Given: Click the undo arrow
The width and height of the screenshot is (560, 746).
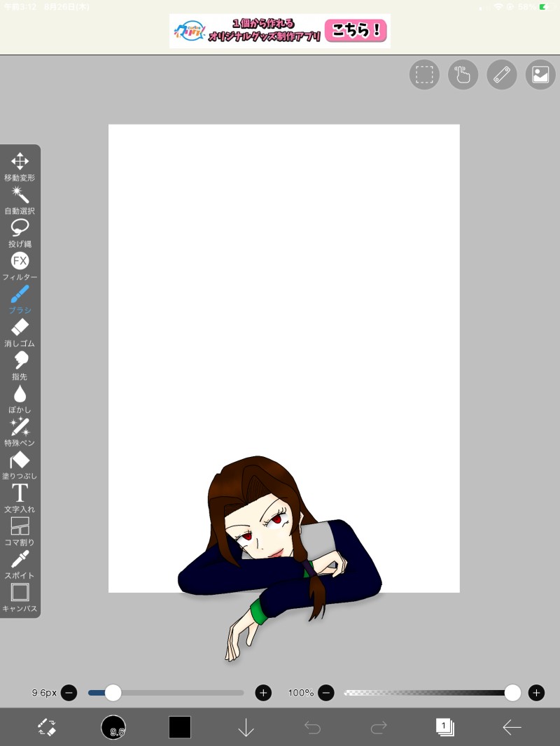Looking at the screenshot, I should [313, 727].
